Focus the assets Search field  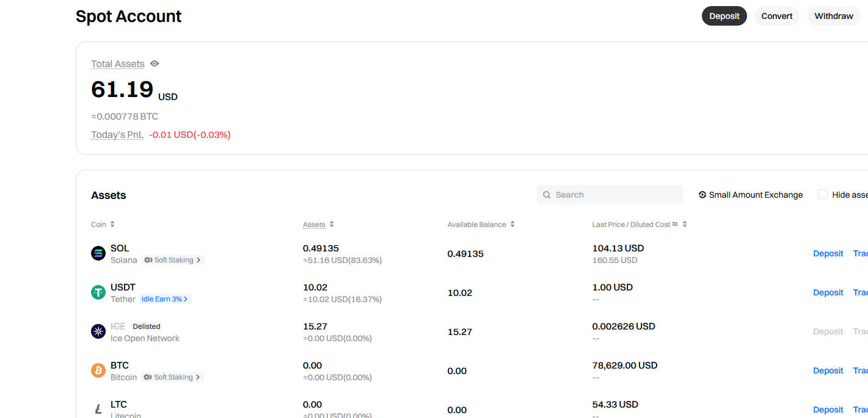pyautogui.click(x=610, y=195)
